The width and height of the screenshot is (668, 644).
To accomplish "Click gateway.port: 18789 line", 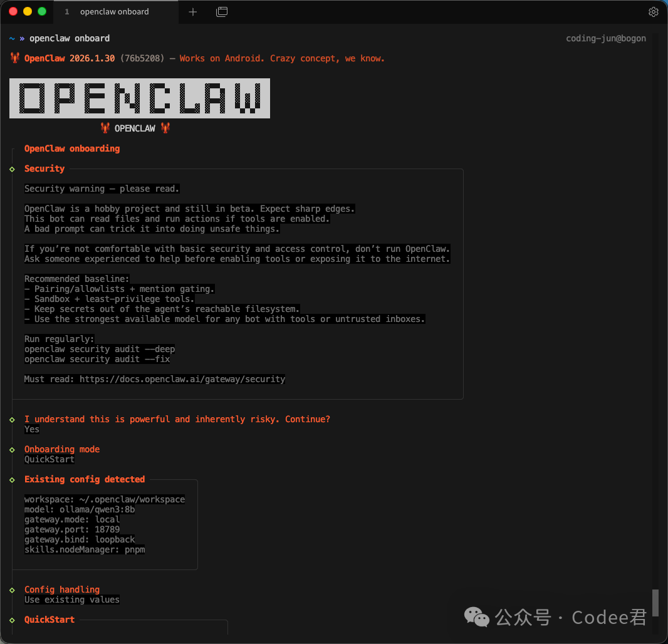I will [72, 529].
